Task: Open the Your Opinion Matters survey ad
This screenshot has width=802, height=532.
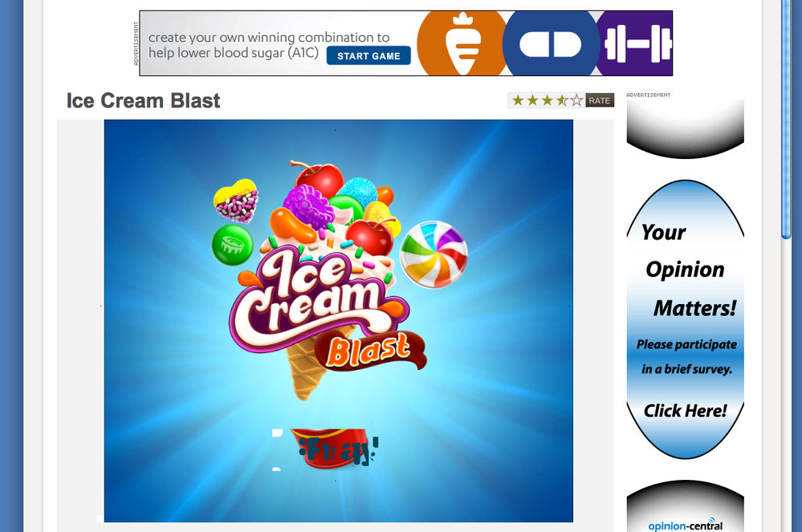Action: 686,319
